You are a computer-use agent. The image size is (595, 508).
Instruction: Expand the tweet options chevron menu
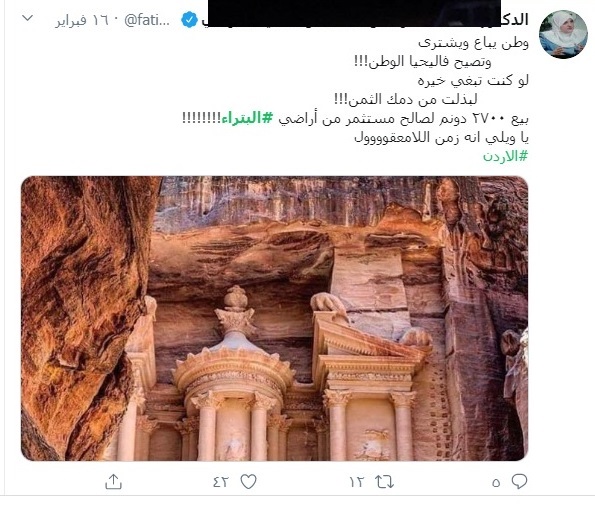coord(28,18)
